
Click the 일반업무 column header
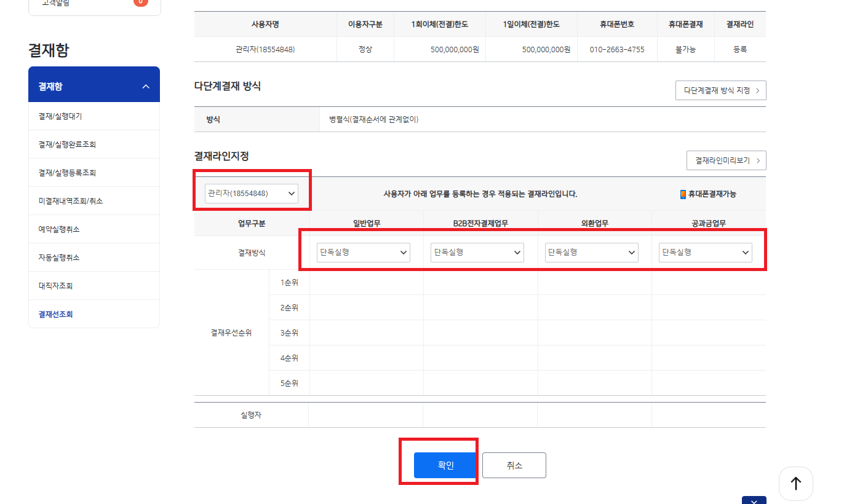coord(367,223)
